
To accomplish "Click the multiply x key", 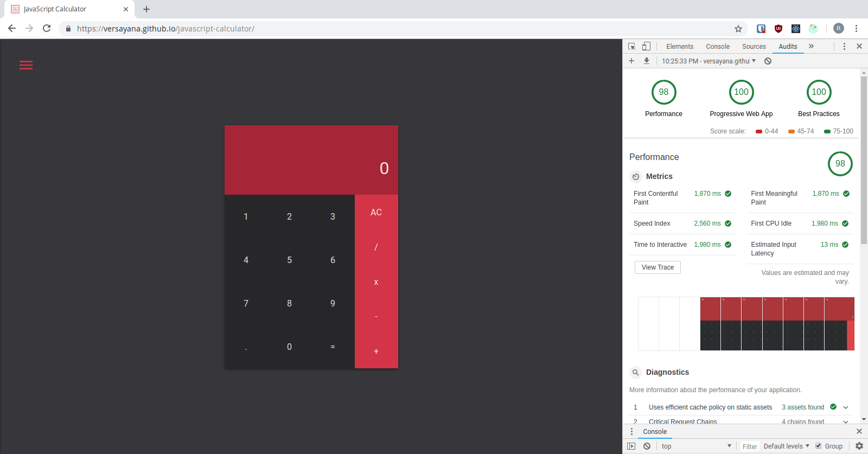I will [x=376, y=282].
